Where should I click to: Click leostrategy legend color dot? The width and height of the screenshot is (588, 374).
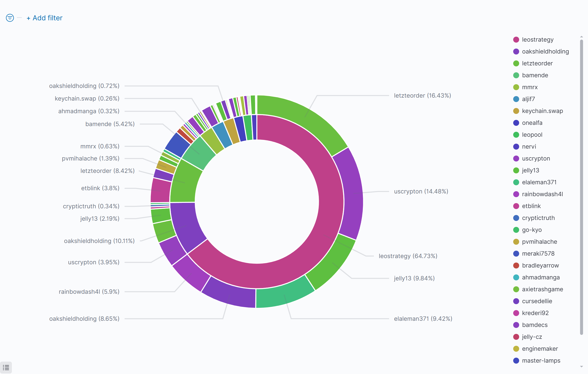coord(516,40)
